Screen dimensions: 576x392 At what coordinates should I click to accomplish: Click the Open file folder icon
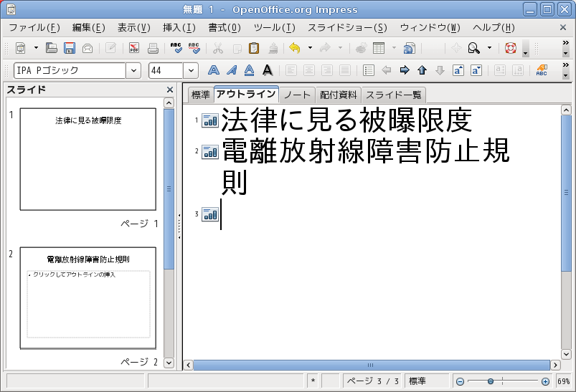[52, 48]
